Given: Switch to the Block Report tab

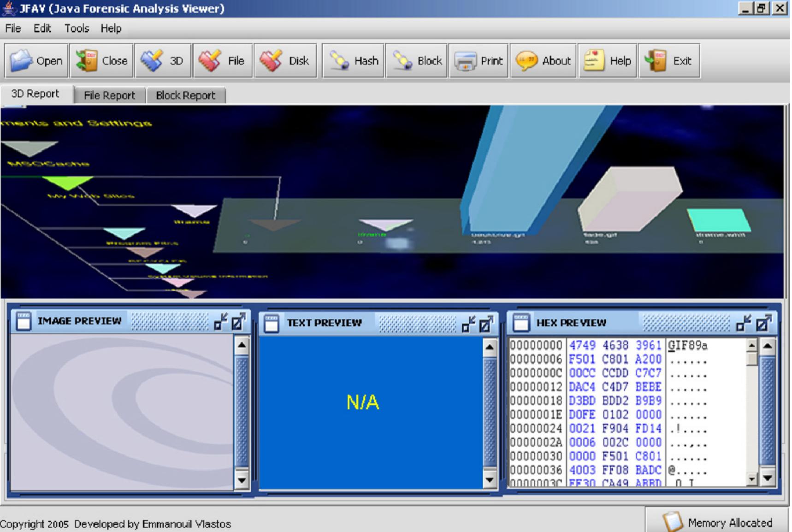Looking at the screenshot, I should pyautogui.click(x=186, y=95).
